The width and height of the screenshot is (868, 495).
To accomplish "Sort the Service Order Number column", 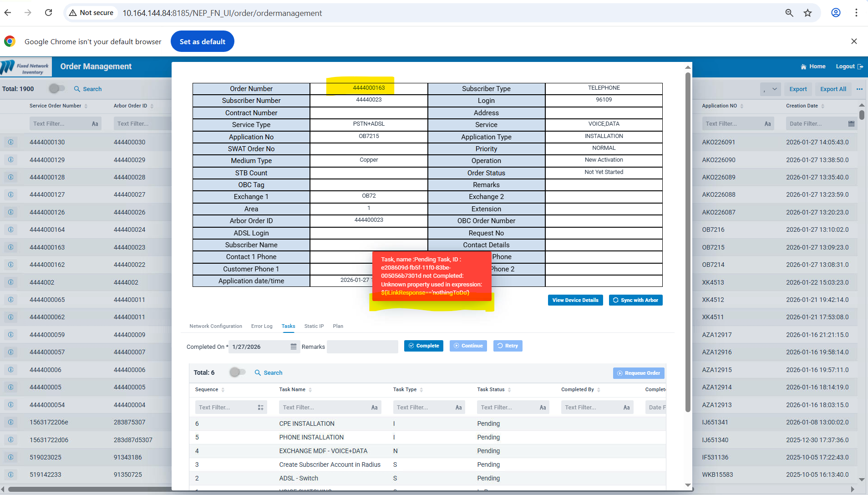I will point(86,106).
